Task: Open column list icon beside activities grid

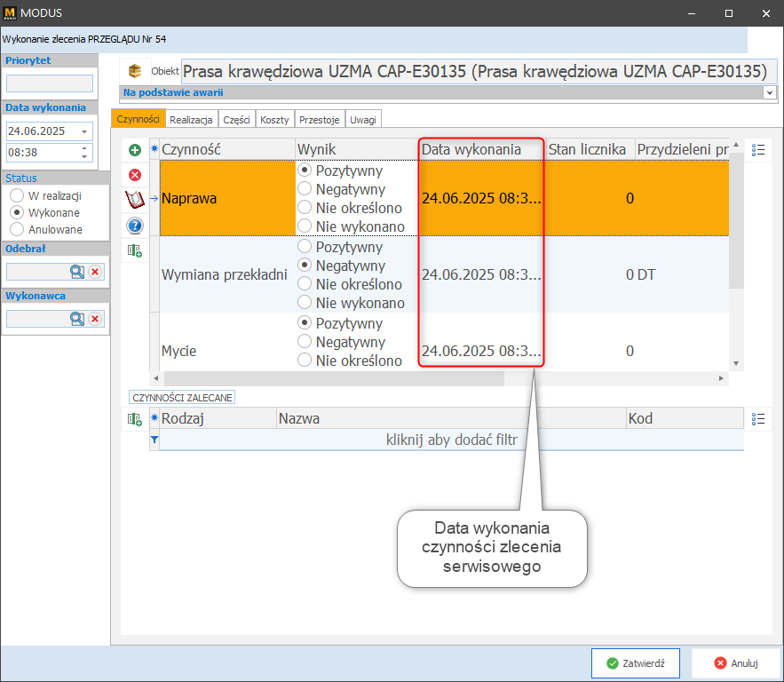Action: click(x=758, y=151)
